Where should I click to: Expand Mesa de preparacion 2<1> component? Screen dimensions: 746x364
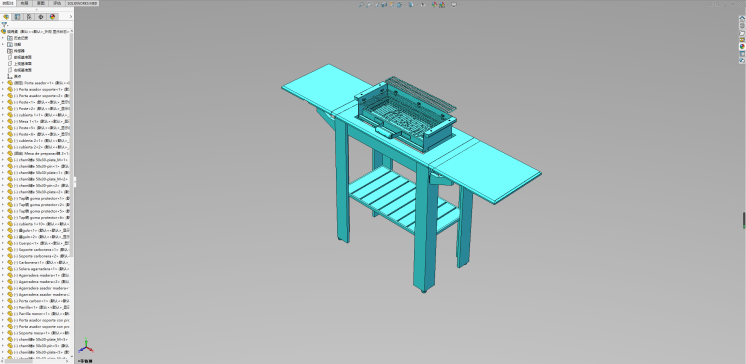3,153
